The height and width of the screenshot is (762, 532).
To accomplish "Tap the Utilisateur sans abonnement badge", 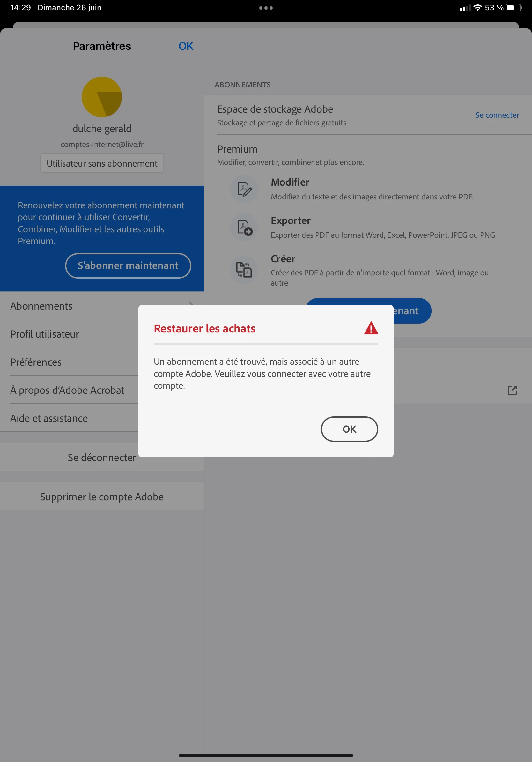I will pyautogui.click(x=102, y=163).
